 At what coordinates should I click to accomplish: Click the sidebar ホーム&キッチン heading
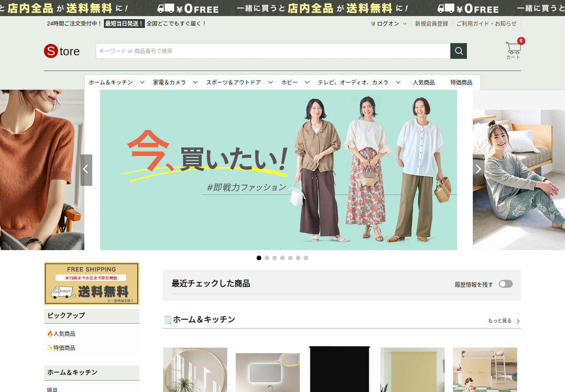pos(72,372)
